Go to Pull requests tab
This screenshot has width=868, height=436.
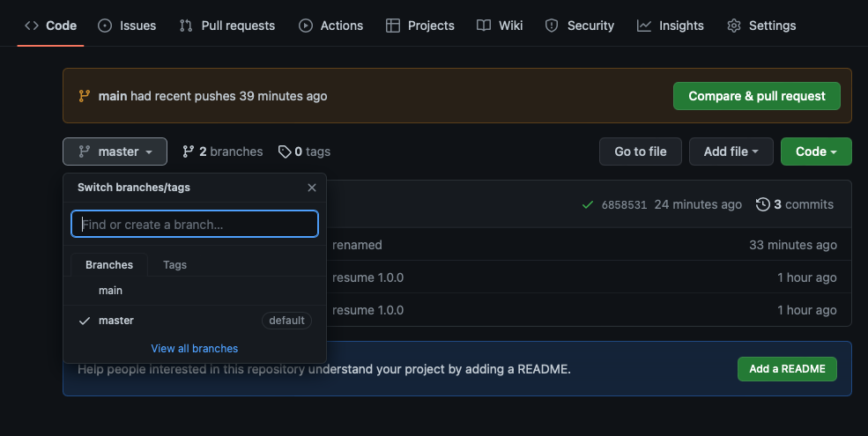227,26
